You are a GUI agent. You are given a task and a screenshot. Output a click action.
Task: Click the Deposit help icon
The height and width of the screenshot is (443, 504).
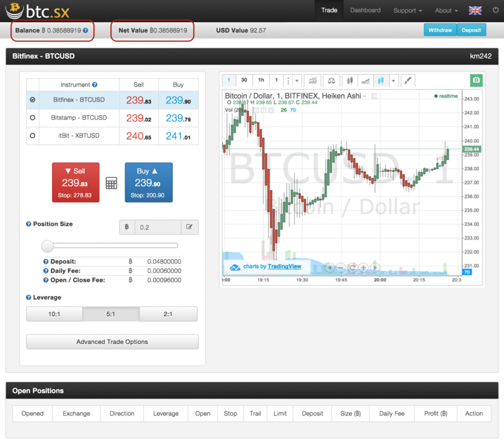coord(46,261)
